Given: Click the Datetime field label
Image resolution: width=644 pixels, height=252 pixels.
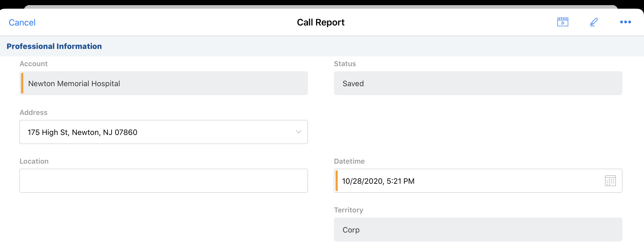Looking at the screenshot, I should click(x=349, y=161).
